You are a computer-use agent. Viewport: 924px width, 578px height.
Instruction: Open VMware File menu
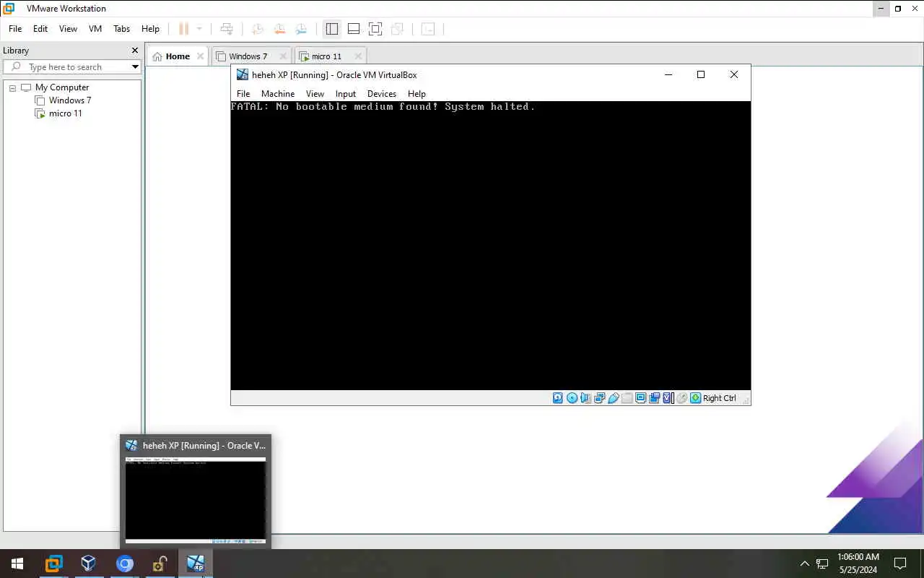pos(15,29)
